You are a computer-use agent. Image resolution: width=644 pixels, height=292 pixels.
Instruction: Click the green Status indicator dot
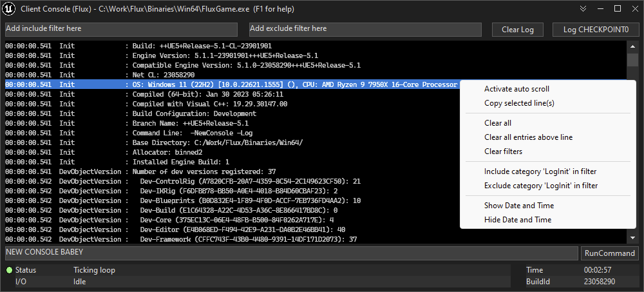click(x=10, y=270)
